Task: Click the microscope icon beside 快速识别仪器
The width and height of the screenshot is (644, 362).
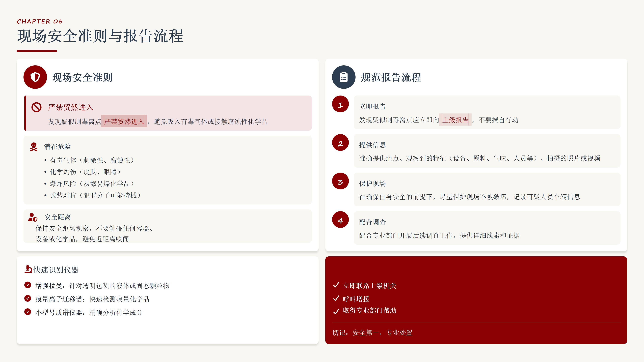Action: point(28,269)
